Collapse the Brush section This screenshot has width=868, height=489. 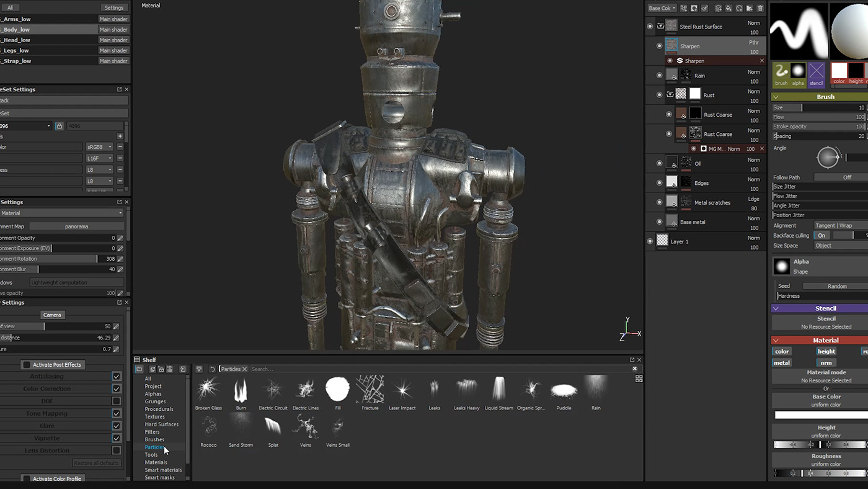(776, 97)
